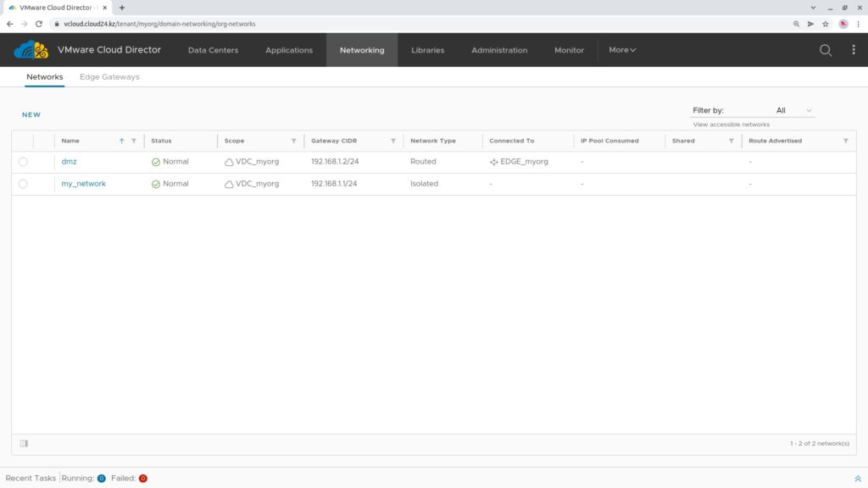Click the Running tasks count badge
The width and height of the screenshot is (868, 488).
(102, 479)
